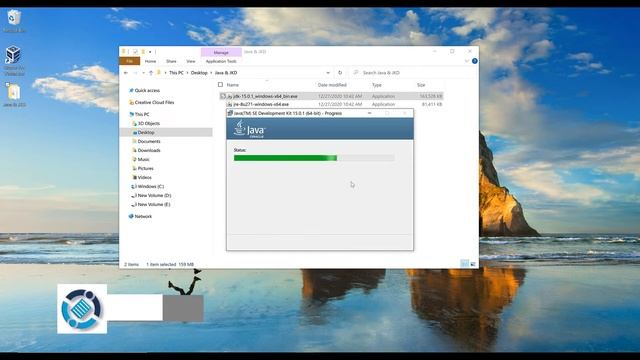Open the Oracle VM VirtualBox desktop icon
Image resolution: width=640 pixels, height=360 pixels.
tap(13, 55)
